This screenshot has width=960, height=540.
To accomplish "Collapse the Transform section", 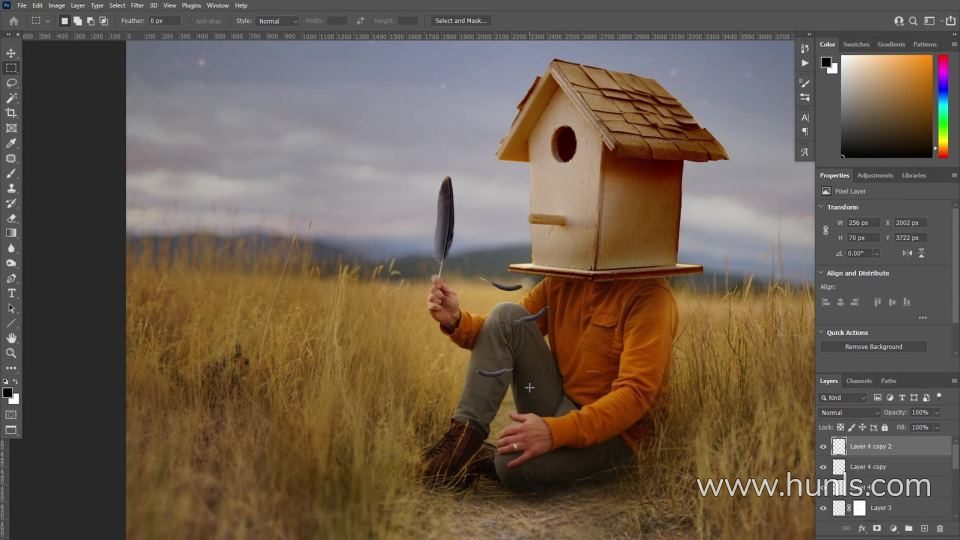I will tap(822, 207).
